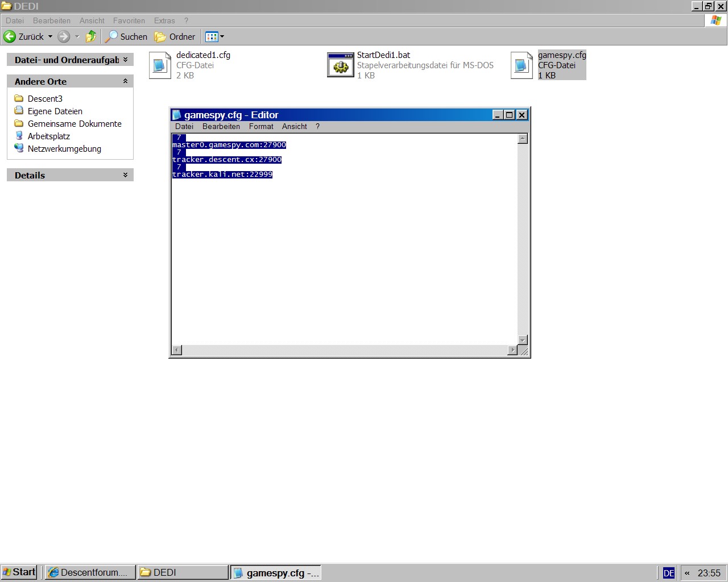Screen dimensions: 728x582
Task: Select the StartDedi1.bat batch file icon
Action: pos(340,65)
